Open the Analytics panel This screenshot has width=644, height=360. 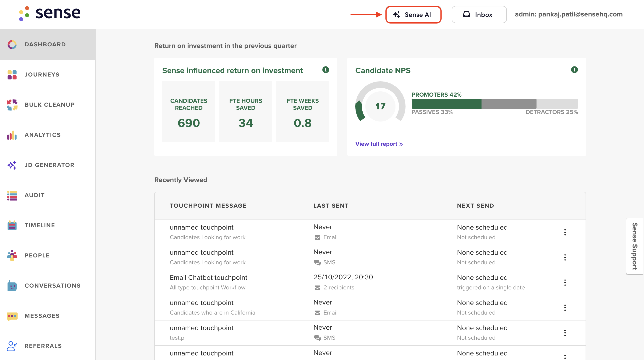pos(42,135)
